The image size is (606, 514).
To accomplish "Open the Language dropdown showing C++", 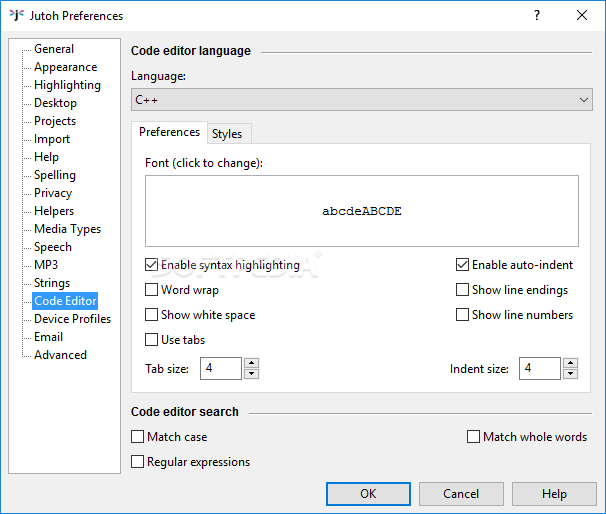I will coord(362,100).
